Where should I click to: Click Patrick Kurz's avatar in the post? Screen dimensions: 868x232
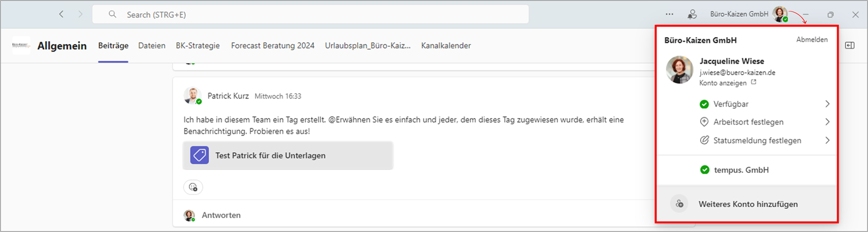click(x=192, y=96)
